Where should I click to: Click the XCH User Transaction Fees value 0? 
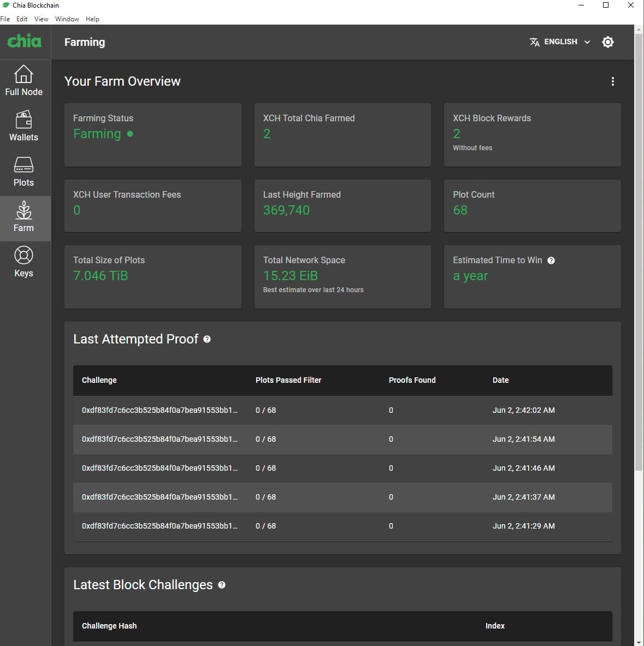[76, 210]
